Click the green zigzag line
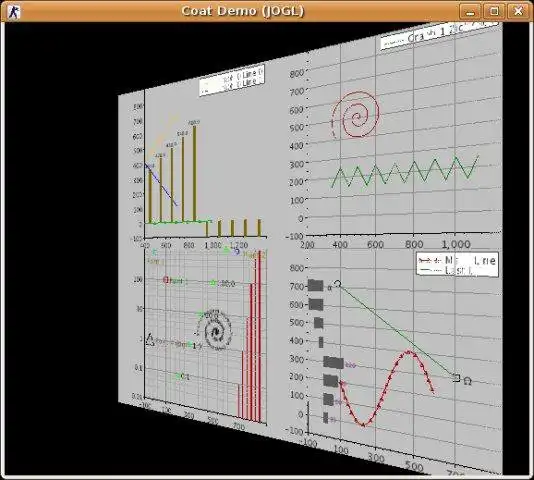 pos(405,172)
